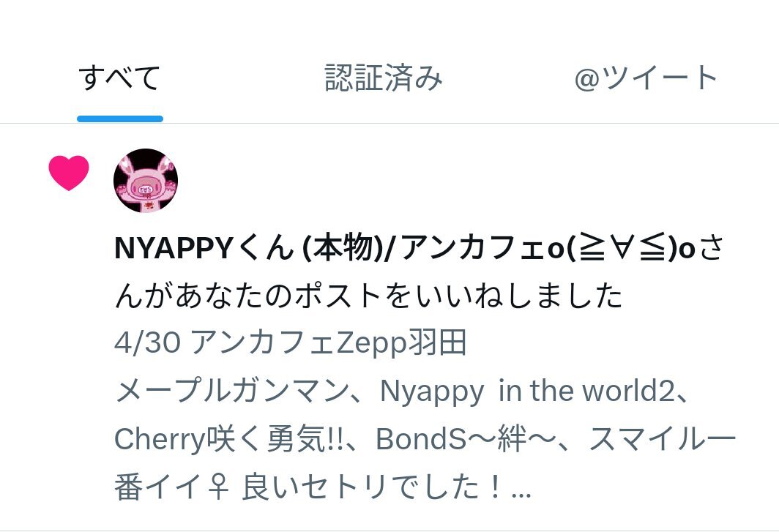Open the pink rabbit profile avatar

pyautogui.click(x=146, y=181)
